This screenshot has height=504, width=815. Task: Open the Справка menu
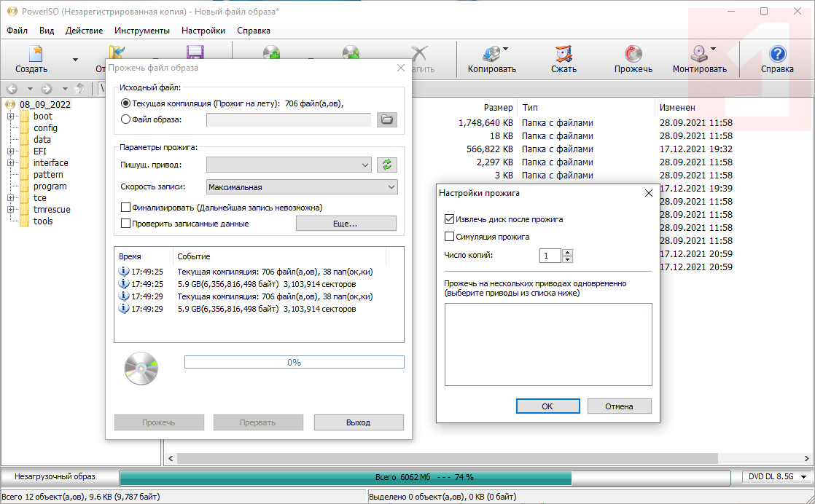pyautogui.click(x=254, y=31)
